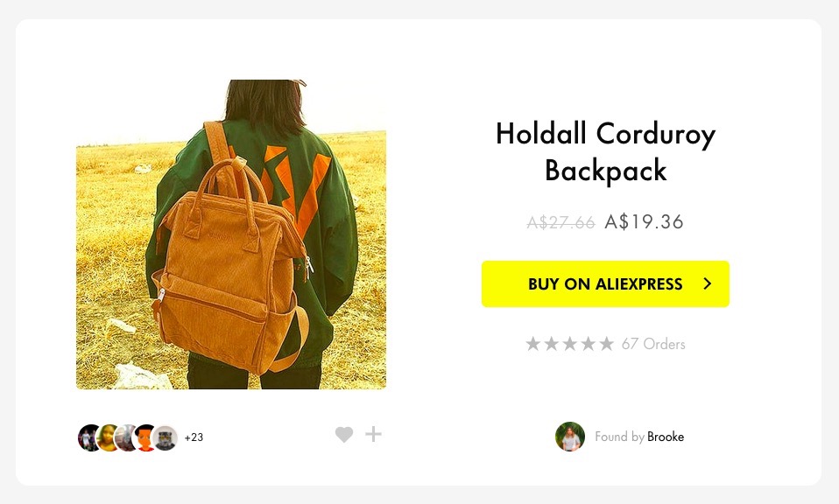
Task: Click the first liker avatar
Action: (88, 437)
